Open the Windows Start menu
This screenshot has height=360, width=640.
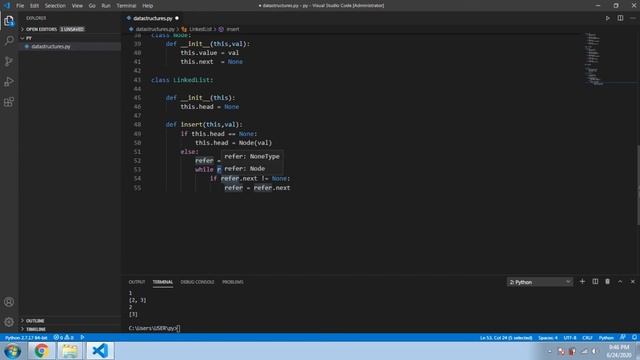[13, 351]
